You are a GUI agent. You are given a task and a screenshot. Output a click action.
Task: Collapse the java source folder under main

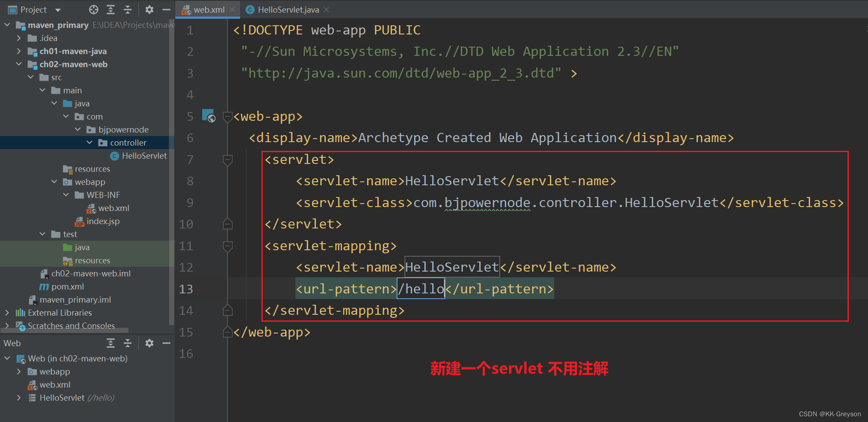point(54,103)
